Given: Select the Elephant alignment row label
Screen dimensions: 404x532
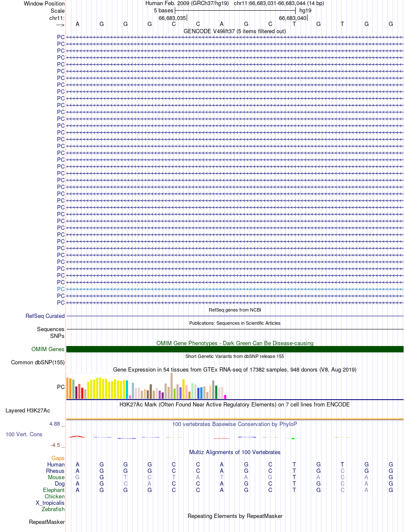Looking at the screenshot, I should tap(54, 490).
